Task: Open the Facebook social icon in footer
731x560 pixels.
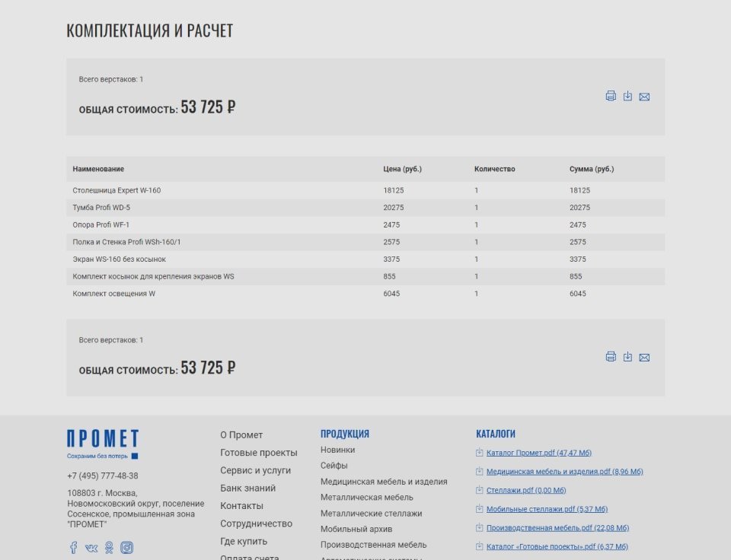Action: [74, 547]
